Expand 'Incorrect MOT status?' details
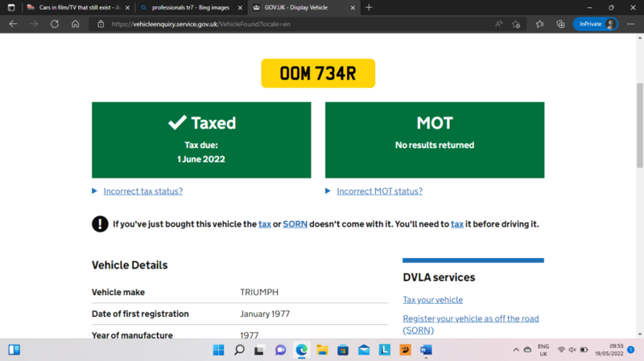The height and width of the screenshot is (361, 644). [x=379, y=191]
